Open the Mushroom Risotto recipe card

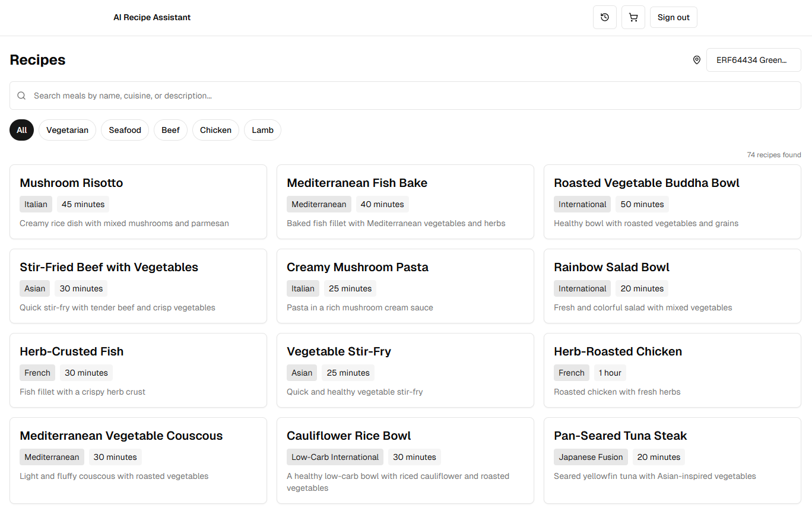point(138,202)
